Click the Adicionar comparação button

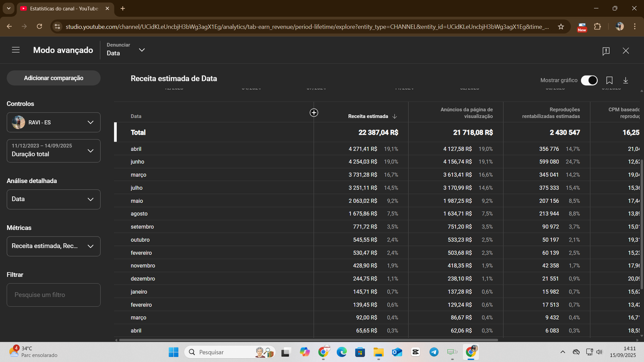tap(54, 78)
